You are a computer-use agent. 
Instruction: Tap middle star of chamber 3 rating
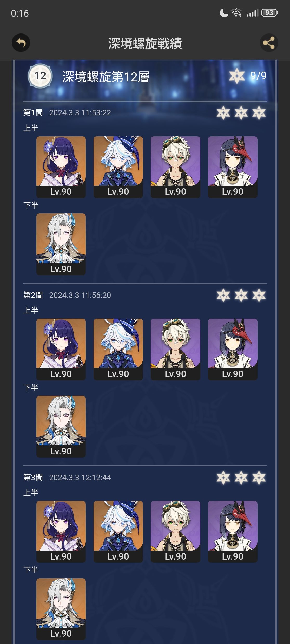[x=241, y=478]
